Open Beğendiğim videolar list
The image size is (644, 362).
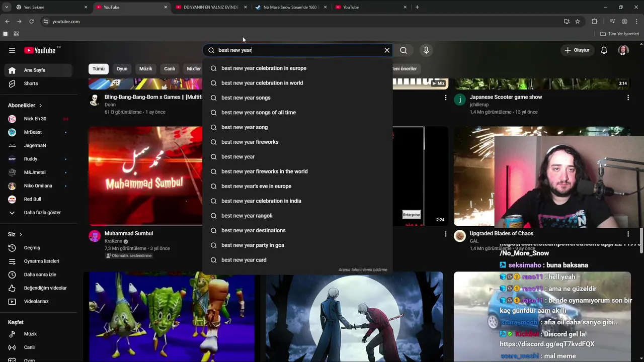(x=39, y=288)
